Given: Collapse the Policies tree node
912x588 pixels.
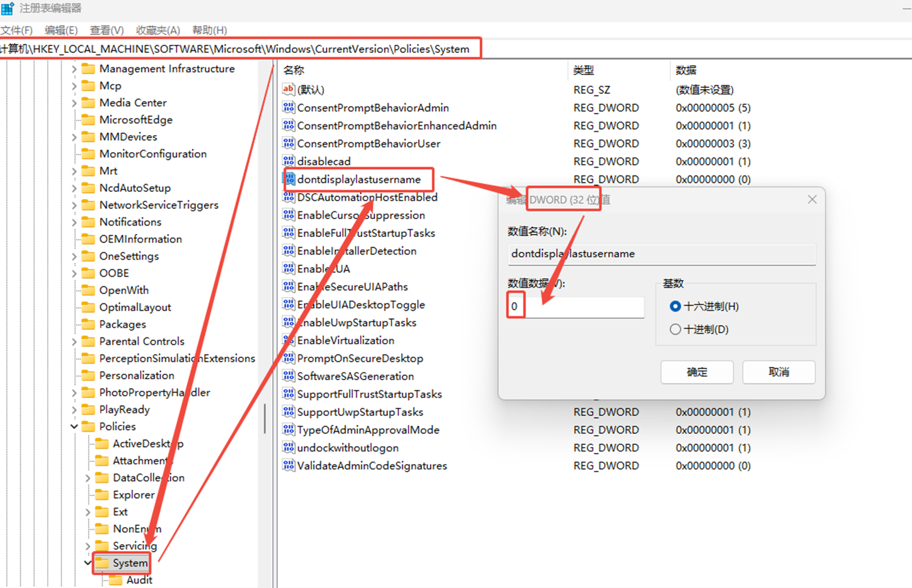Looking at the screenshot, I should pyautogui.click(x=74, y=427).
